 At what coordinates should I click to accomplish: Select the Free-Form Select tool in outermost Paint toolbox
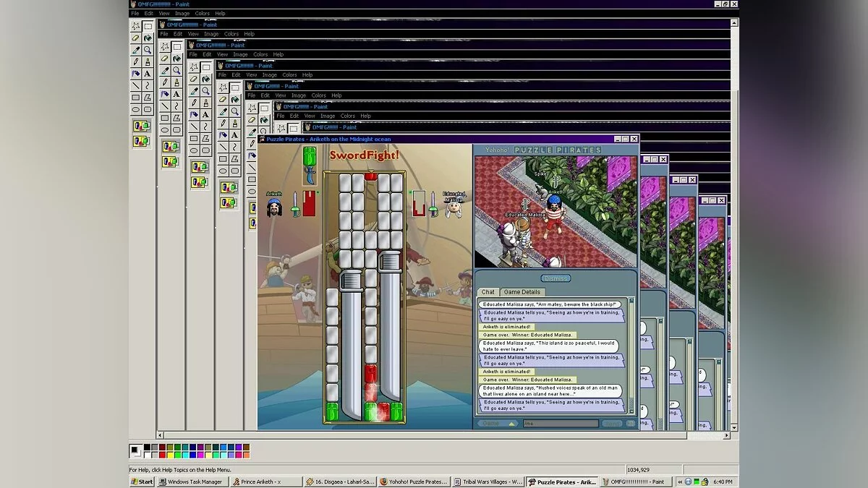[135, 26]
